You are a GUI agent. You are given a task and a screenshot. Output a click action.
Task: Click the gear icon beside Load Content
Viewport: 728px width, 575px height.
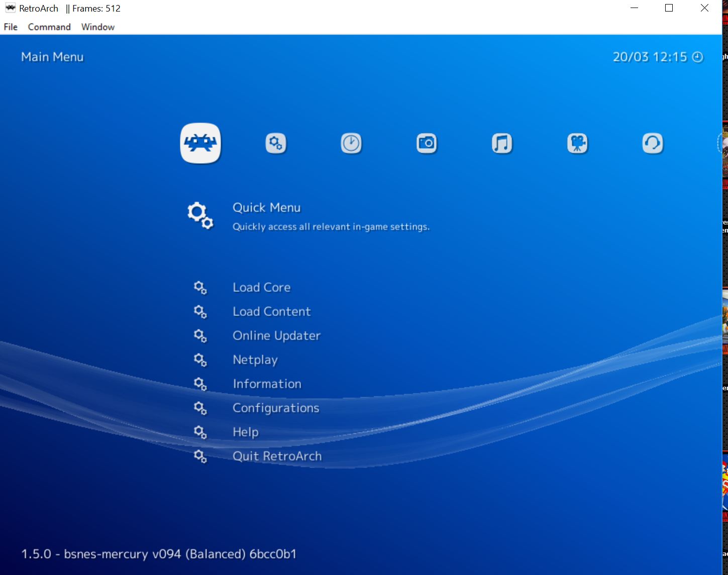tap(200, 312)
